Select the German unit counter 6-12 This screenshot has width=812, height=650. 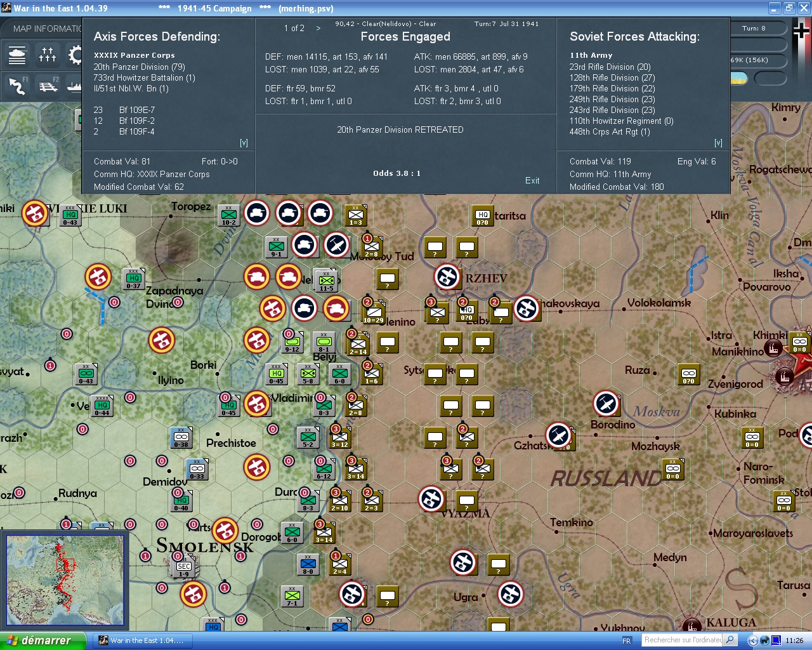pos(324,469)
